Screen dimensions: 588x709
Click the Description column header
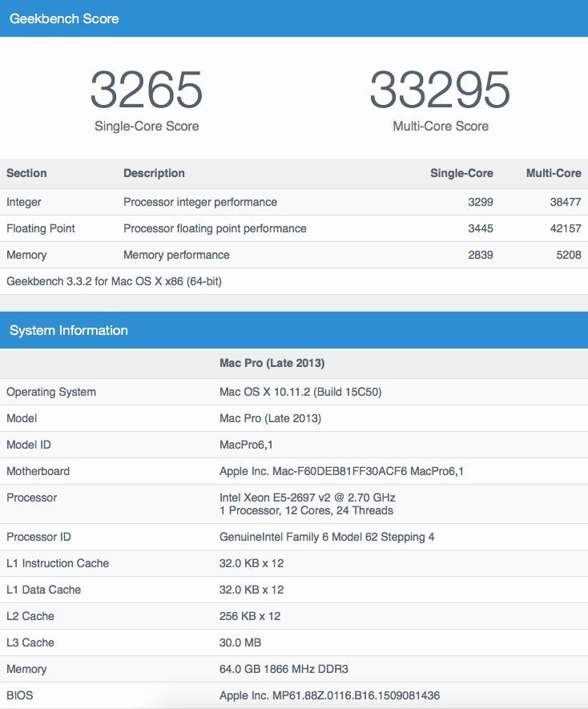[x=155, y=173]
